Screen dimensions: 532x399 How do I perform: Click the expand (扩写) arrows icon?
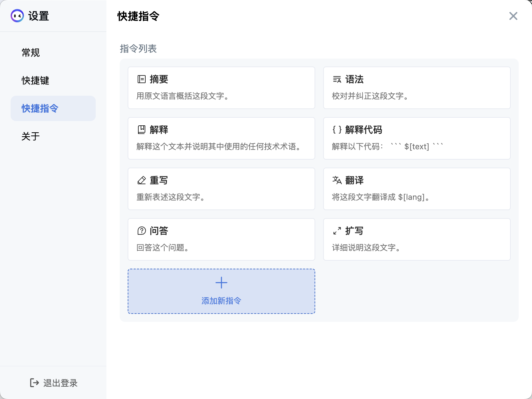tap(337, 231)
